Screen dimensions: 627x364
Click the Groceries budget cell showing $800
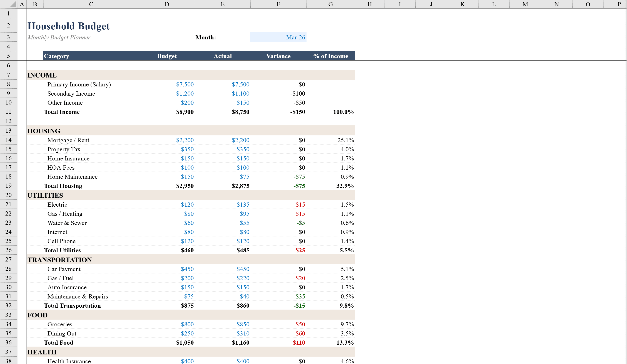tap(187, 324)
